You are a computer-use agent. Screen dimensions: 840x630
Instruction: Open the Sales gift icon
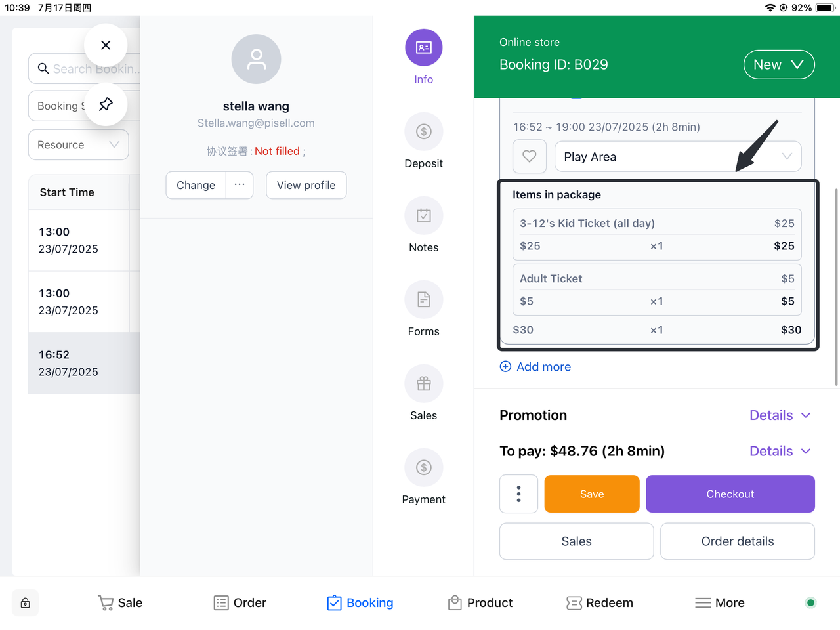coord(423,384)
